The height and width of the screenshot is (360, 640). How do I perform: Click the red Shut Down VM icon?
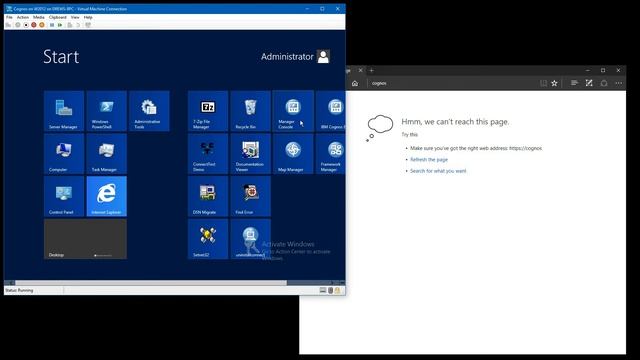tap(34, 25)
